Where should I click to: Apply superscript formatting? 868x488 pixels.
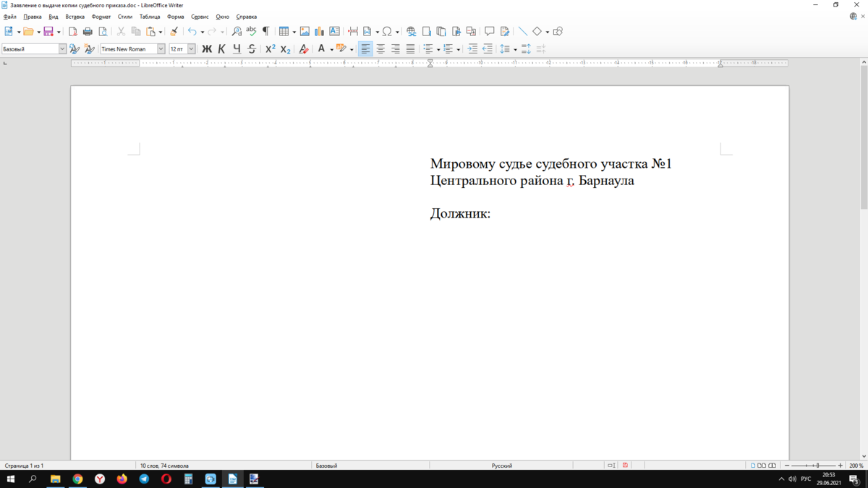click(271, 49)
